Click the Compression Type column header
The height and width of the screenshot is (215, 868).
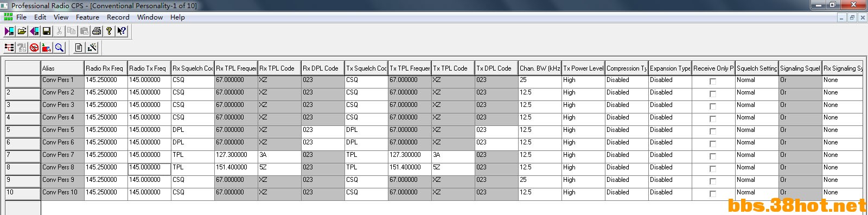point(627,68)
